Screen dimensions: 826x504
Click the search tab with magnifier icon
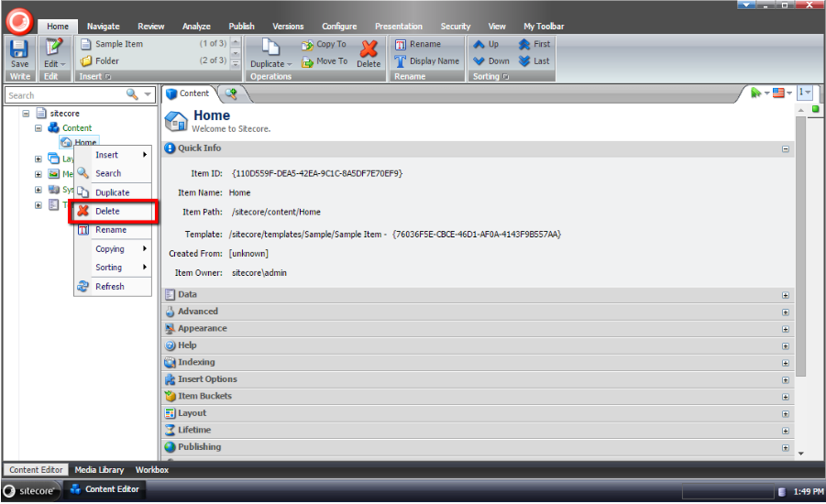(x=231, y=93)
